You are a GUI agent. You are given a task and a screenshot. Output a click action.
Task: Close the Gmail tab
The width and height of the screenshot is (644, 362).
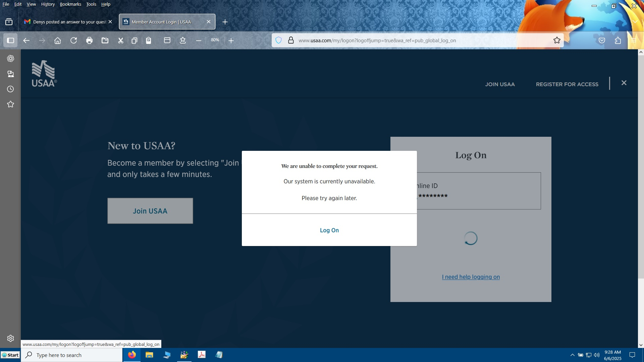[110, 22]
